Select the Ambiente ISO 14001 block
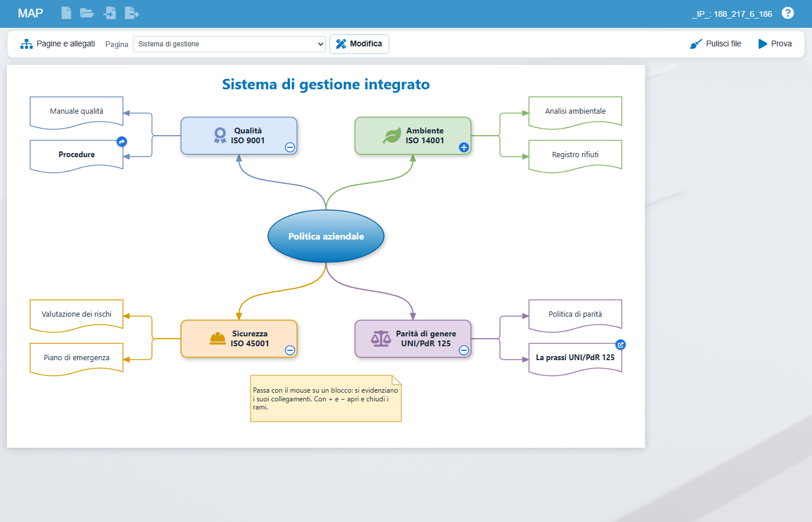 click(x=413, y=136)
